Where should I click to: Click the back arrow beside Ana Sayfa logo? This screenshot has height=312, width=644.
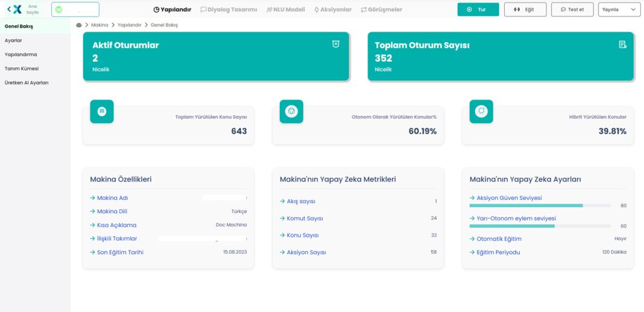pos(9,10)
